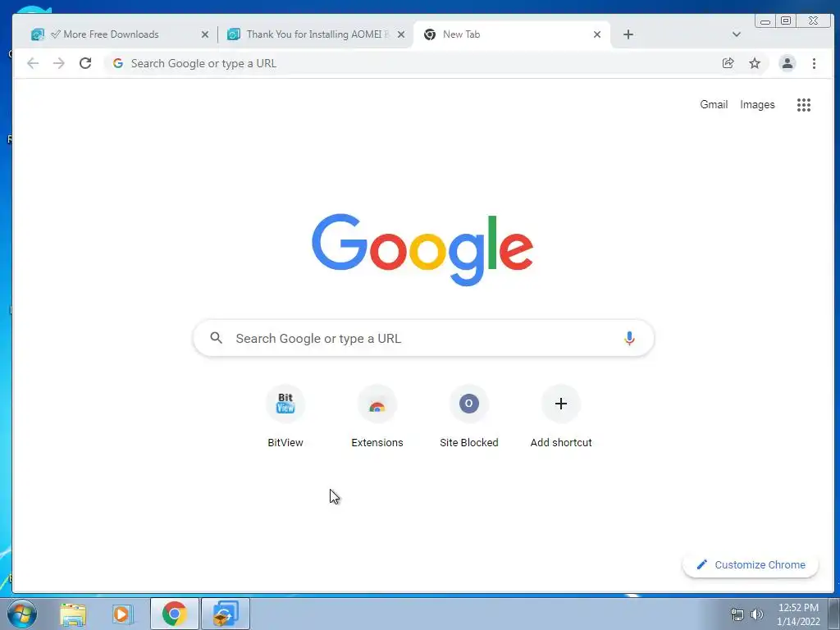Open the Chrome profile avatar
The width and height of the screenshot is (840, 630).
tap(787, 63)
